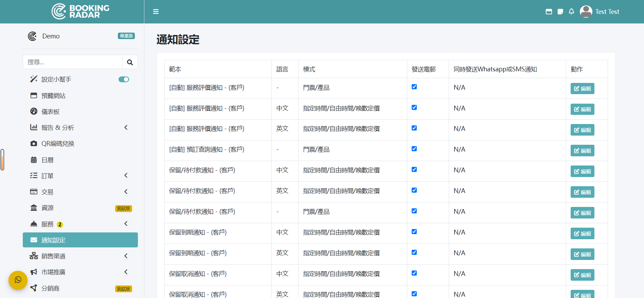Click 編輯 for 保留到期通知 中文 row
This screenshot has width=644, height=298.
click(x=582, y=234)
